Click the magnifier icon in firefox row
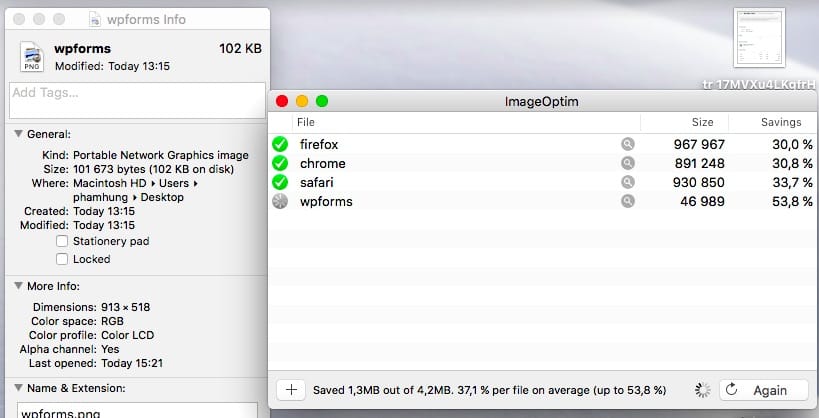This screenshot has width=819, height=418. pyautogui.click(x=627, y=145)
